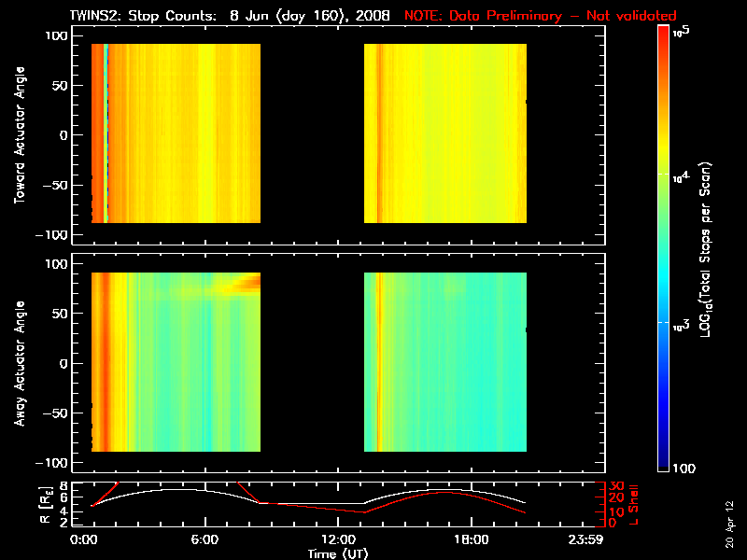Click the red 10 tick of L Shell axis

[616, 511]
